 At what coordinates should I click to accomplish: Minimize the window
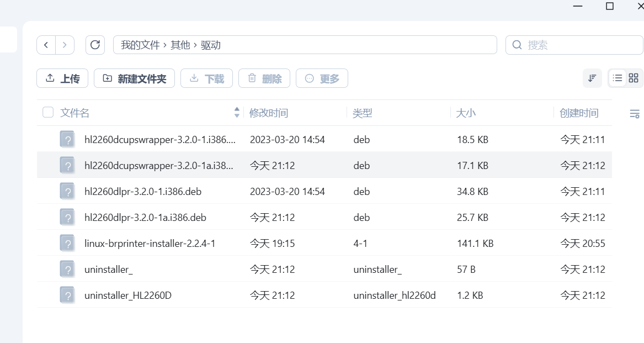pos(578,6)
